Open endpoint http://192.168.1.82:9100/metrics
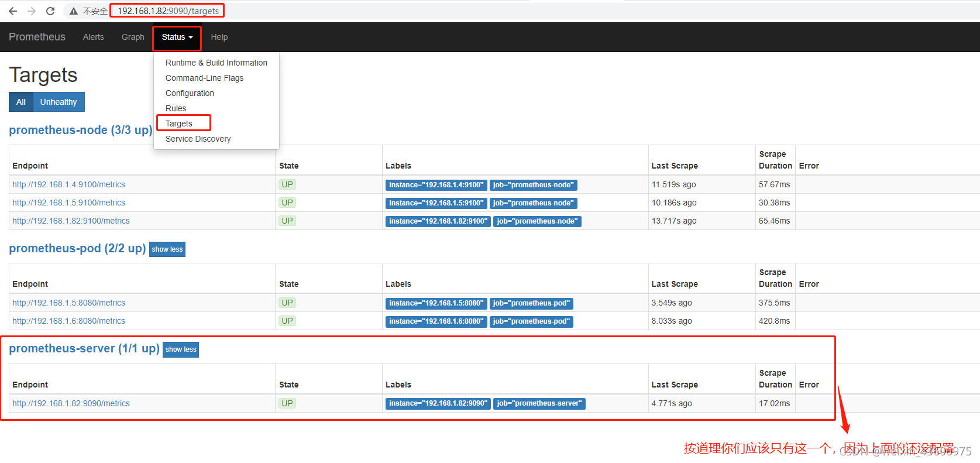The width and height of the screenshot is (980, 463). pyautogui.click(x=71, y=221)
